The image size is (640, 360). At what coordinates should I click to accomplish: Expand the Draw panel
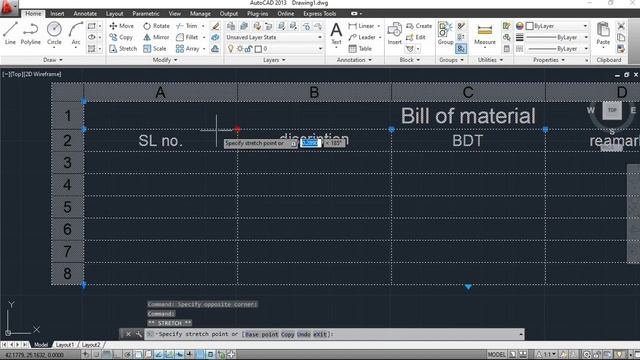53,60
